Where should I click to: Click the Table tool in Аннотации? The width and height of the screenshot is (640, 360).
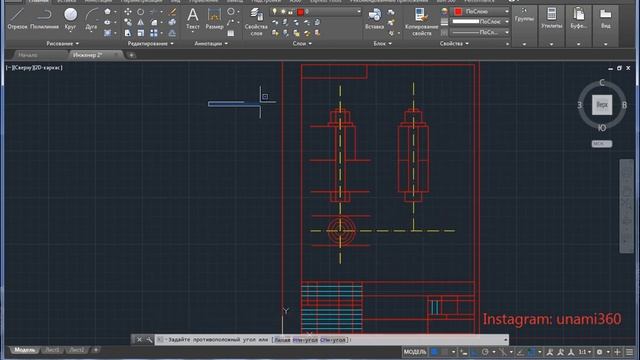[x=231, y=33]
